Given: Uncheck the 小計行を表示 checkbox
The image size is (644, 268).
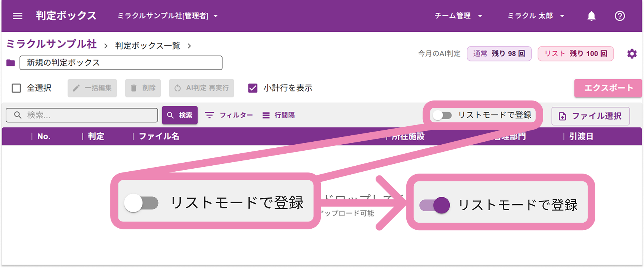Looking at the screenshot, I should (x=253, y=88).
